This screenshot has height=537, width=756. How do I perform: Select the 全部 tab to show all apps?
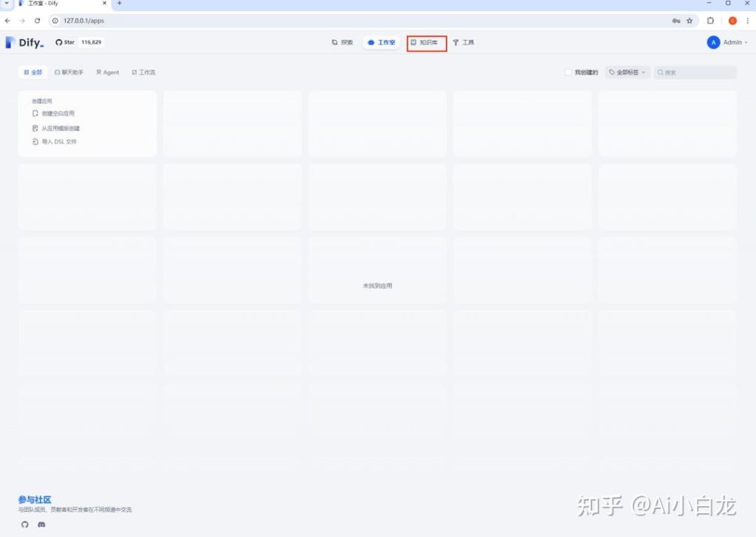tap(32, 72)
